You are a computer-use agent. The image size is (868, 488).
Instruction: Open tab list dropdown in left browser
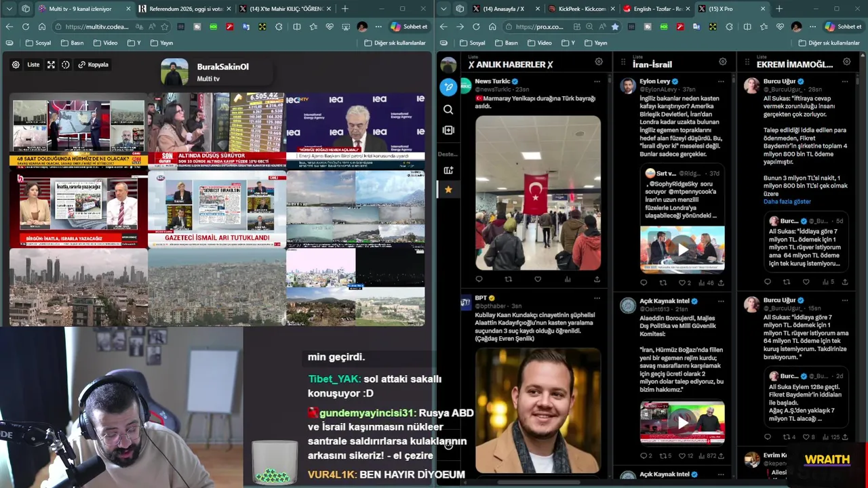(x=9, y=9)
